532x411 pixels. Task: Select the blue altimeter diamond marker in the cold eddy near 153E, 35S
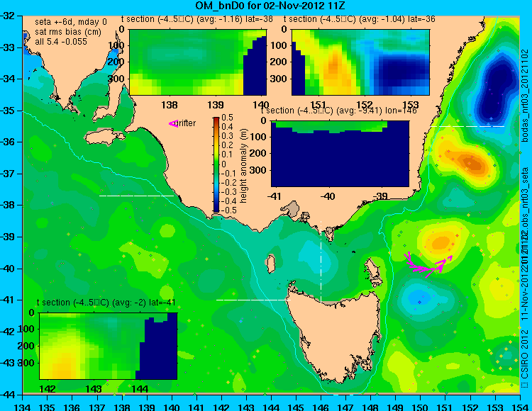pyautogui.click(x=491, y=118)
